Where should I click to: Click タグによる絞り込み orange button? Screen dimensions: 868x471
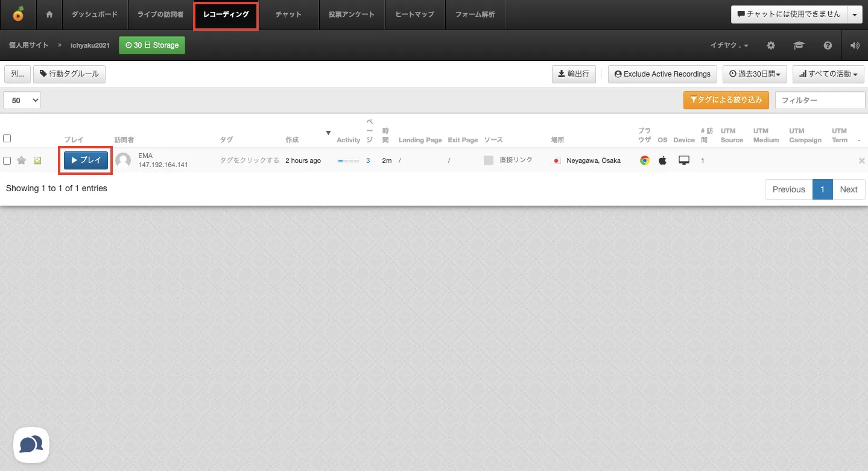(726, 100)
